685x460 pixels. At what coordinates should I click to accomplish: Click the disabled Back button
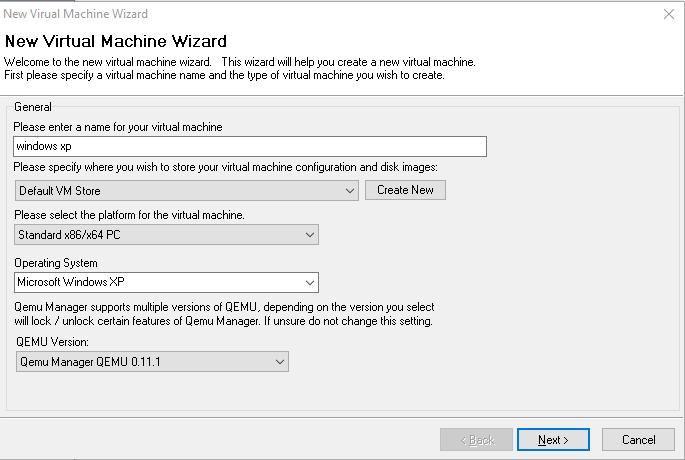tap(477, 439)
